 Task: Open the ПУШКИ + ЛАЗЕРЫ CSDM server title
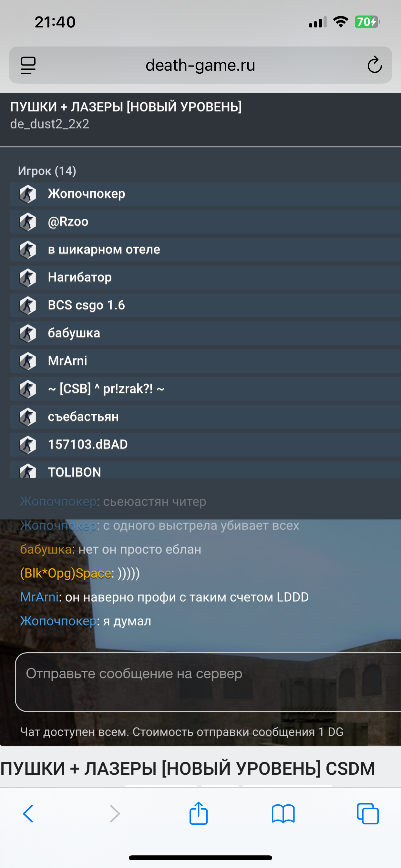pos(188,768)
